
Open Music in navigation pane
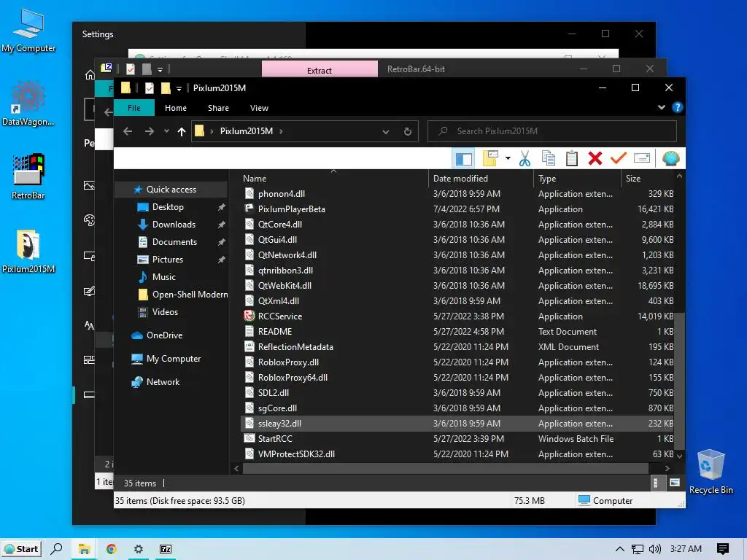coord(163,277)
